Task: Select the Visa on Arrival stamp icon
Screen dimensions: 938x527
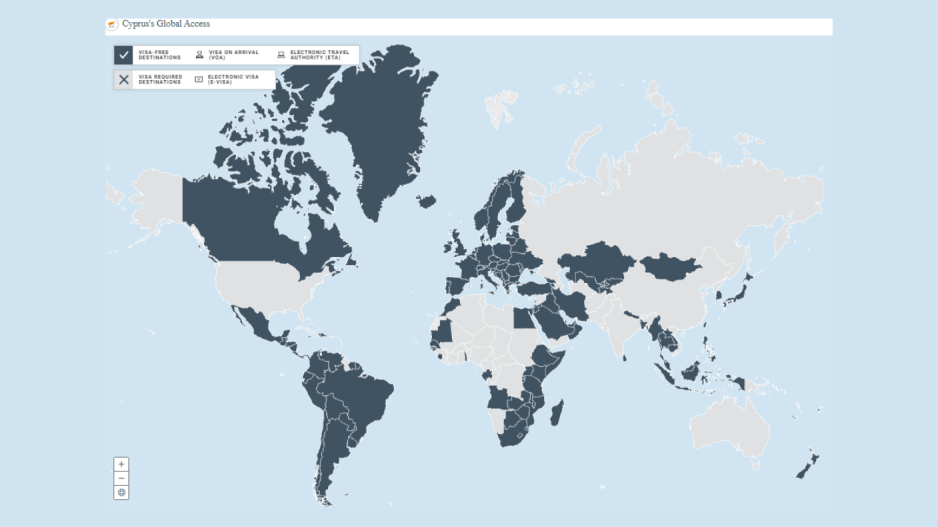Action: tap(200, 55)
